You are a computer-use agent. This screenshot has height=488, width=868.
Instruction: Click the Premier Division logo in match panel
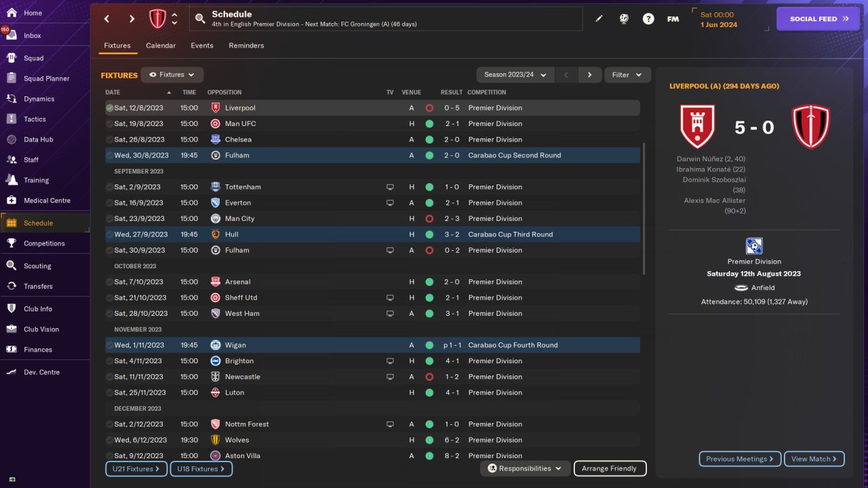tap(754, 246)
